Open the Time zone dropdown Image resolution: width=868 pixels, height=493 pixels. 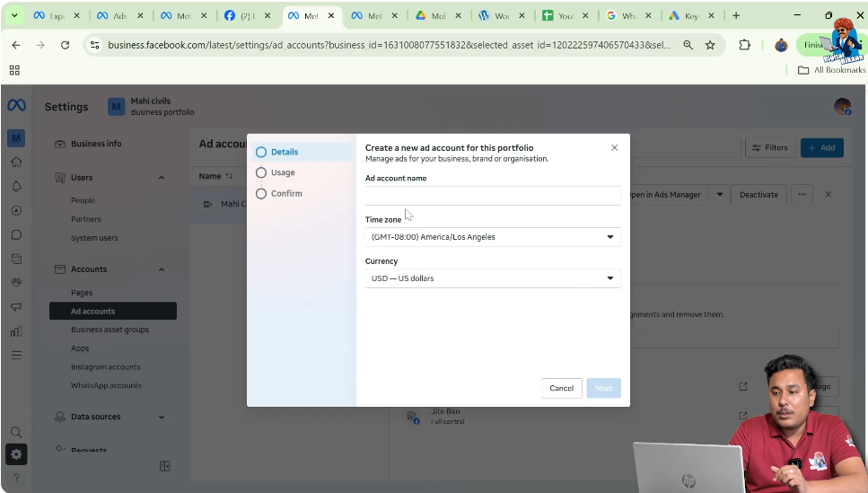click(x=493, y=237)
